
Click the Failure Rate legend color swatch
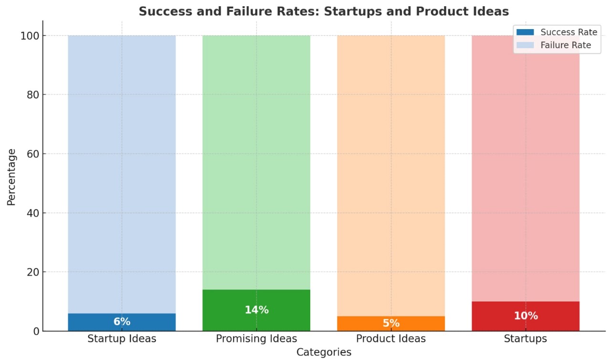pos(525,45)
